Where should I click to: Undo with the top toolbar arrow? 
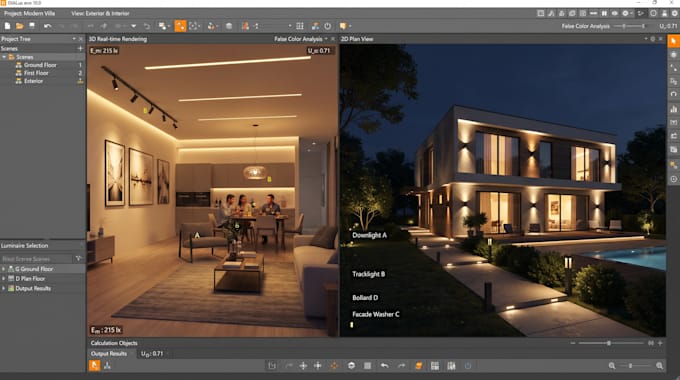pyautogui.click(x=48, y=26)
